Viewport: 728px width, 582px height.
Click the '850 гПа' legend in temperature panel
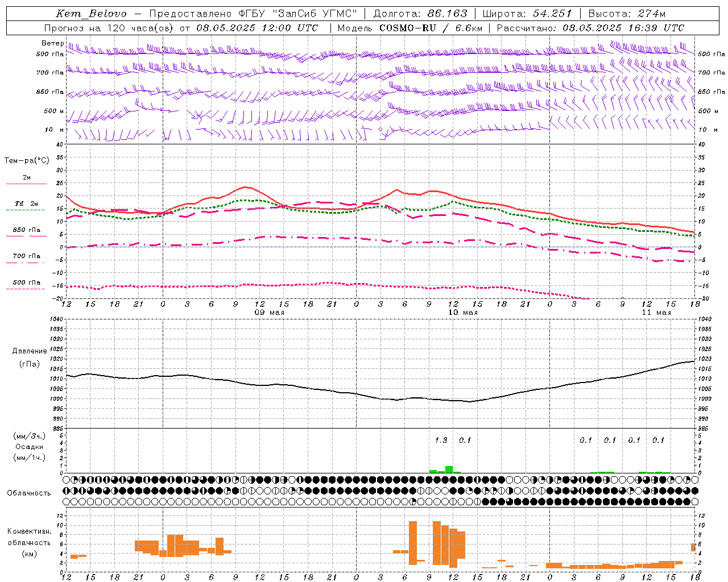click(27, 230)
